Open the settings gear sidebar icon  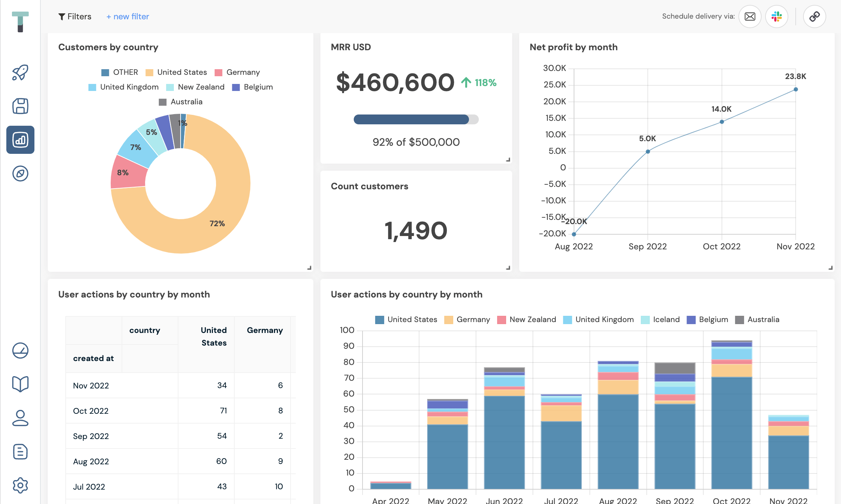[x=20, y=485]
